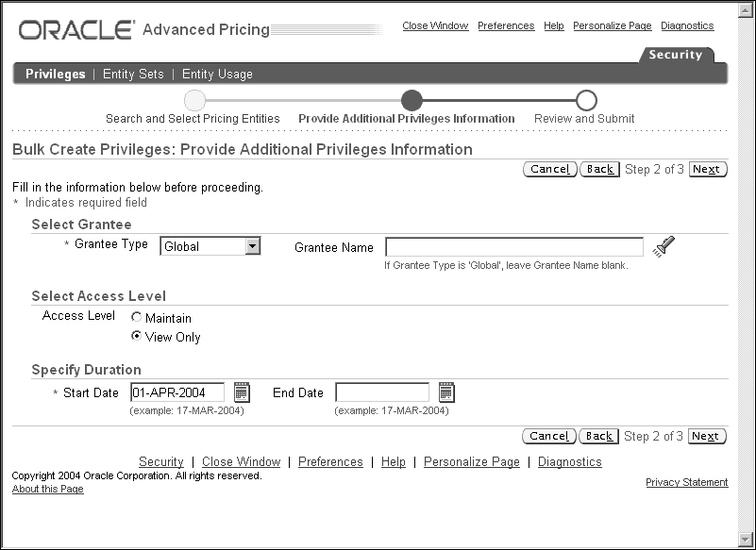
Task: Click the Provide Additional Privileges Information step circle
Action: [x=412, y=100]
